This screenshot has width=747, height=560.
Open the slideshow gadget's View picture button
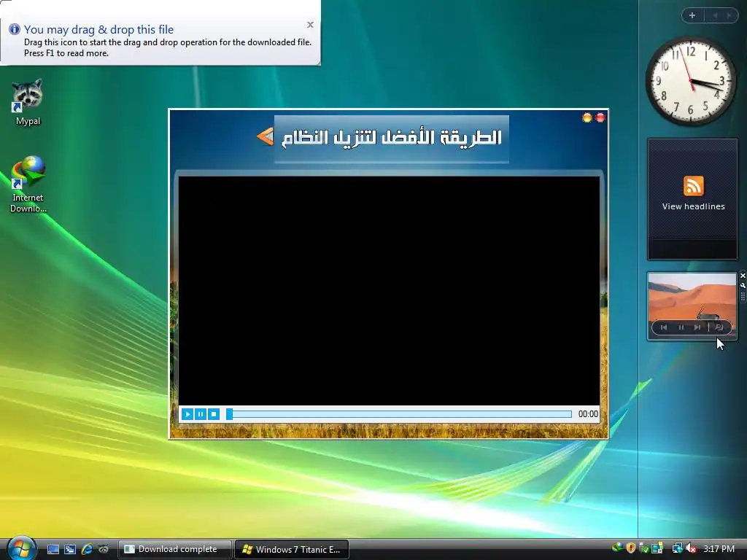point(719,327)
